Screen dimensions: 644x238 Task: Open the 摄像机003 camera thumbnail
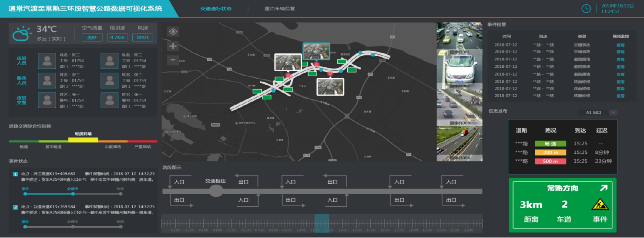coord(460,106)
